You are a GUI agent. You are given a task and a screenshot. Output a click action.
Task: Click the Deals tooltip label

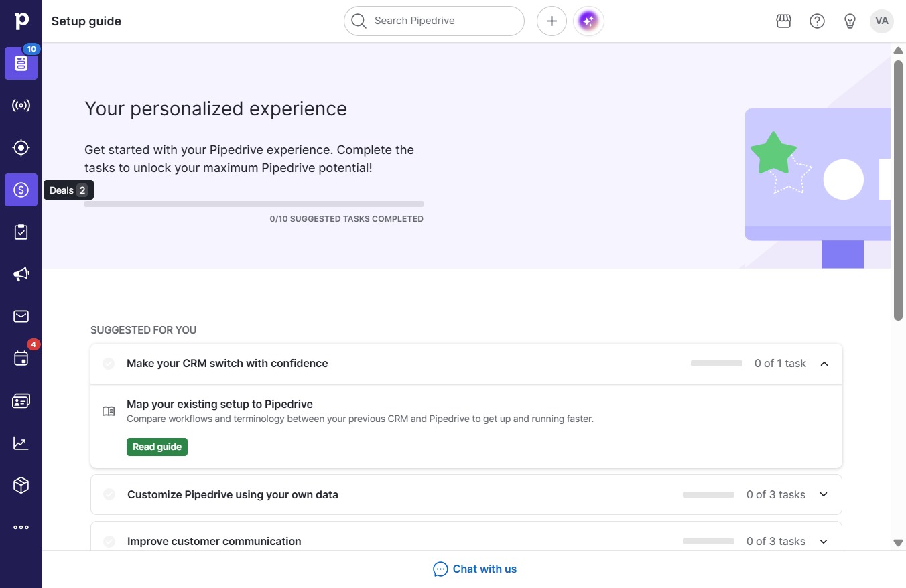point(68,190)
